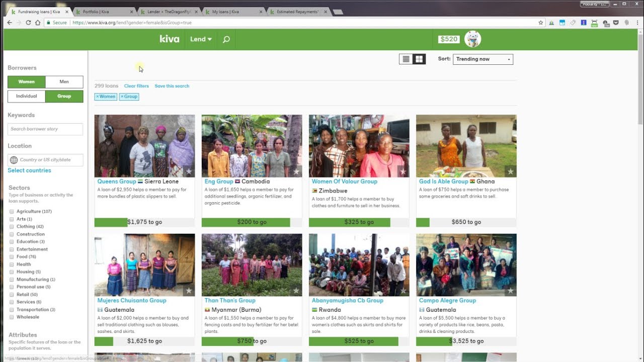This screenshot has width=644, height=362.
Task: Open the search magnifier in header
Action: pyautogui.click(x=226, y=39)
